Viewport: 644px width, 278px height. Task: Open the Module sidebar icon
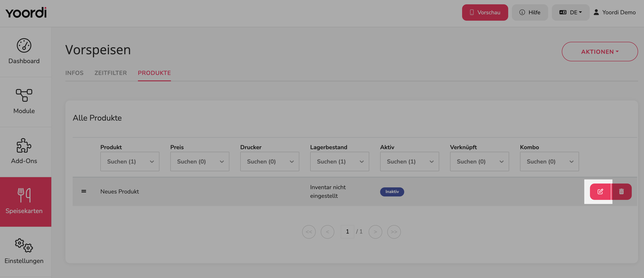click(x=24, y=95)
